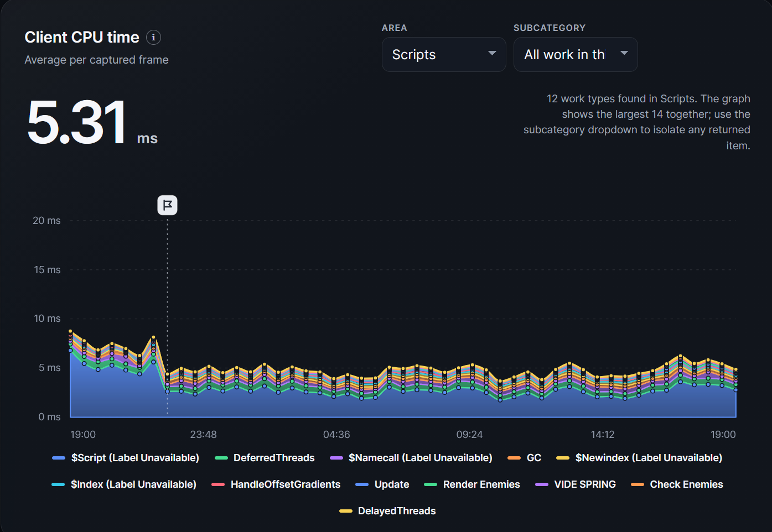Viewport: 772px width, 532px height.
Task: Click the green Render Enemies legend icon
Action: tap(431, 484)
